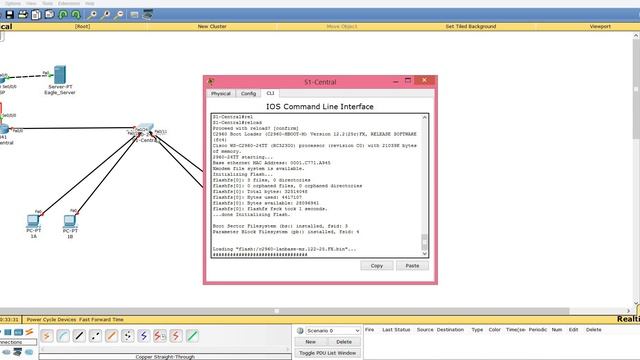
Task: Click the New scenario button
Action: [x=311, y=342]
